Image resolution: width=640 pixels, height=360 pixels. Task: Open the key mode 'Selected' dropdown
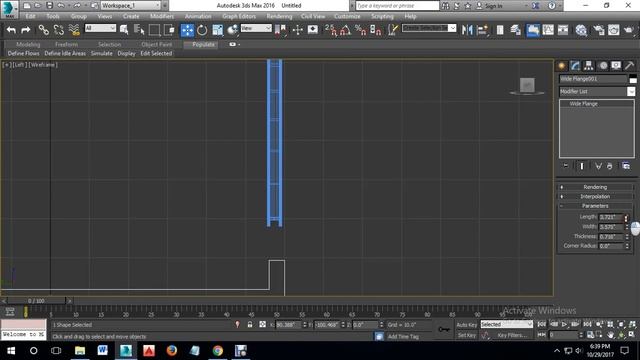[x=507, y=324]
